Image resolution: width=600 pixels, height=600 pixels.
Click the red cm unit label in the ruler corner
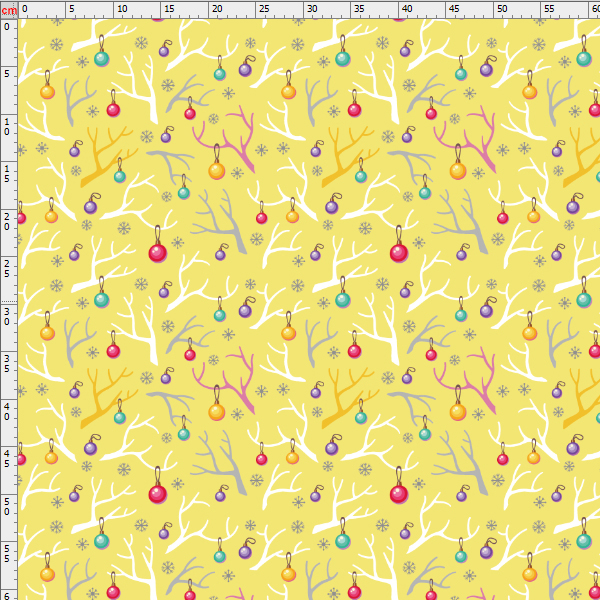click(9, 10)
